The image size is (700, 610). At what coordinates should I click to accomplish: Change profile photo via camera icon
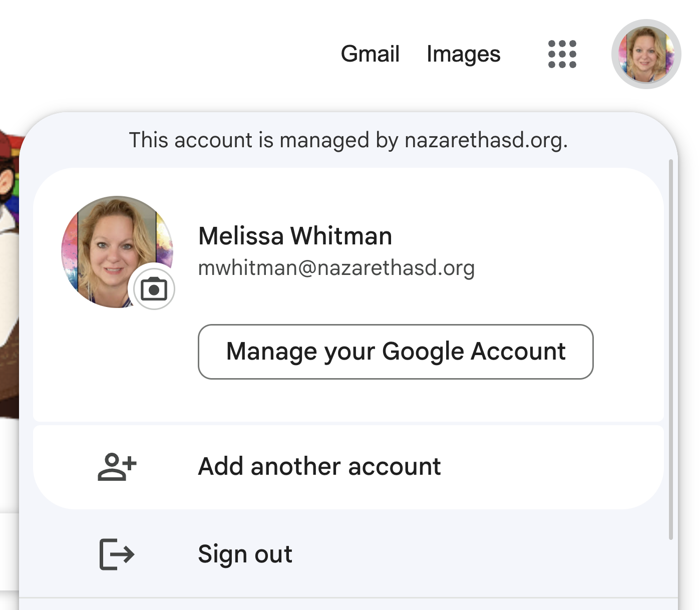(154, 289)
